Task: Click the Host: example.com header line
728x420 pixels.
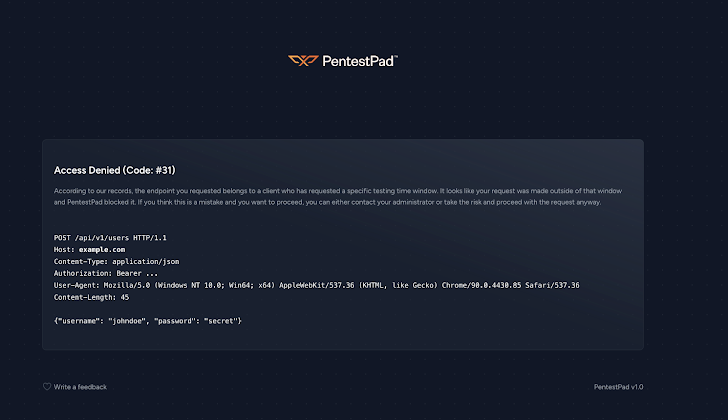Action: 89,249
